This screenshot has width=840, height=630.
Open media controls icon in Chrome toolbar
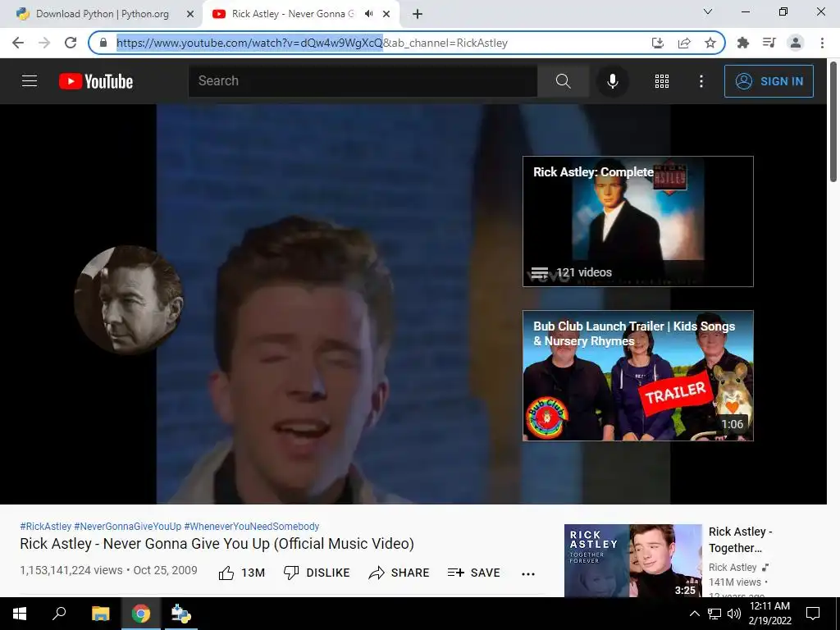pos(769,43)
